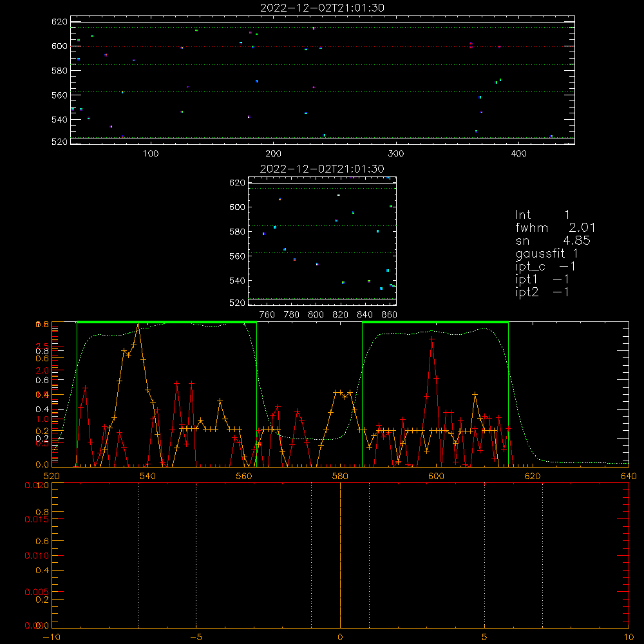The width and height of the screenshot is (644, 644).
Task: Click x-axis tick label -5 on bottom plot
Action: [196, 637]
